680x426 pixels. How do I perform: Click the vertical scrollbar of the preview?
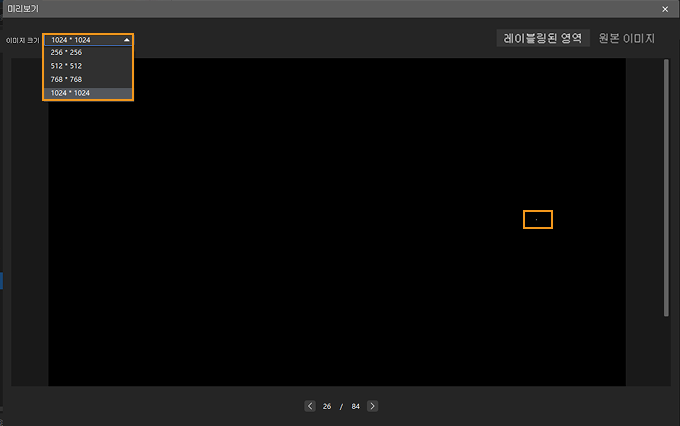coord(666,188)
